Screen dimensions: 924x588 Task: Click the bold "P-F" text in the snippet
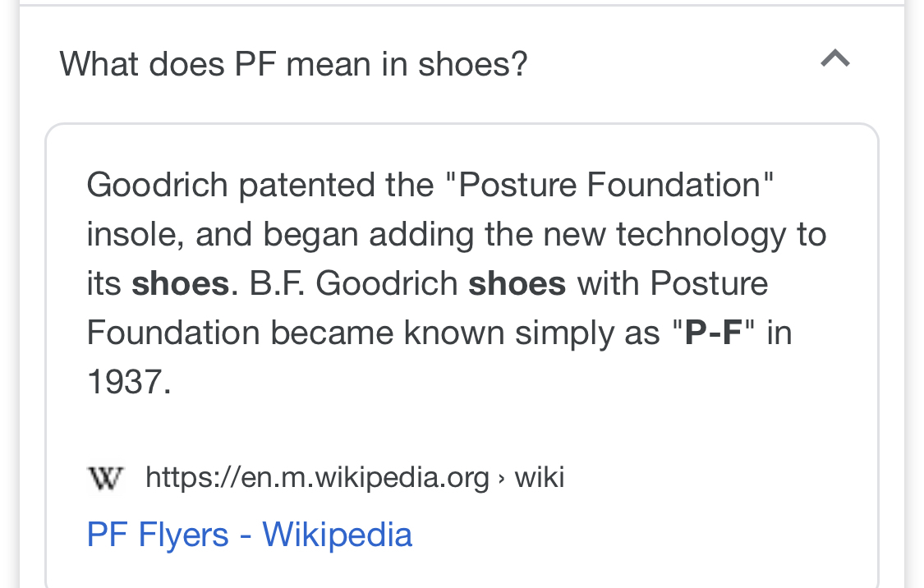pos(713,333)
